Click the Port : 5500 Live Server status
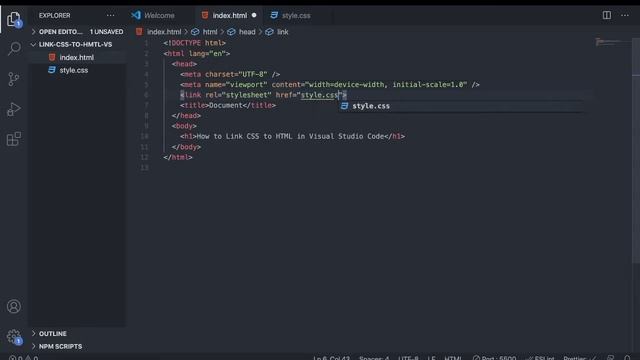 [494, 358]
